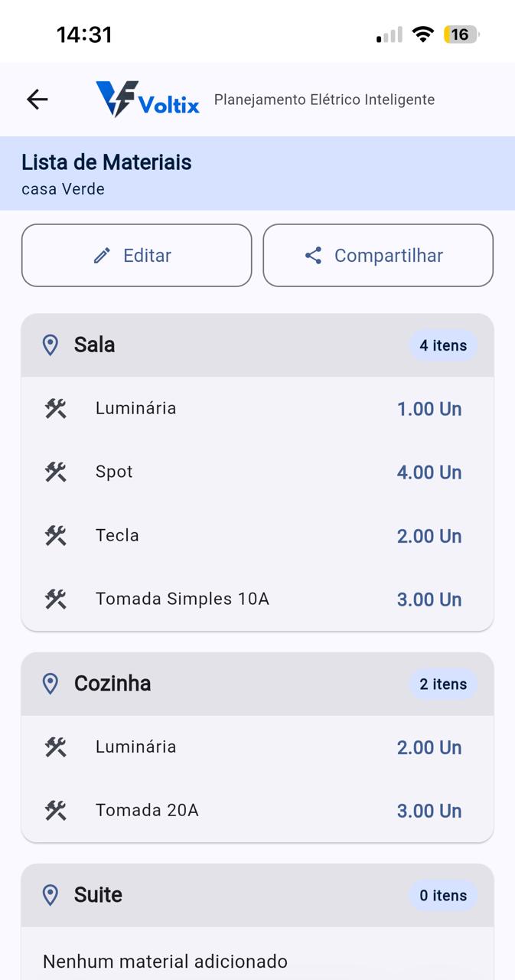Tap the '0 itens' badge on Suite

[443, 895]
